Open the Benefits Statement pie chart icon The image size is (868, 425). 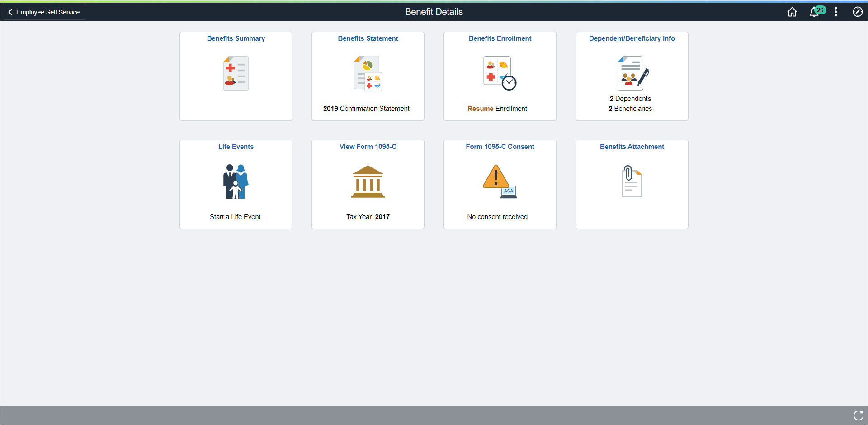pyautogui.click(x=368, y=73)
